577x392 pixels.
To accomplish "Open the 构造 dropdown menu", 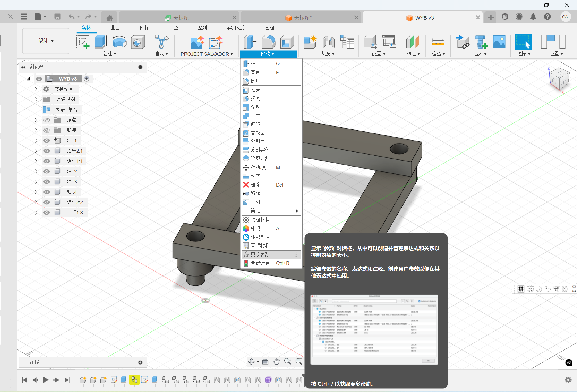I will click(x=413, y=54).
